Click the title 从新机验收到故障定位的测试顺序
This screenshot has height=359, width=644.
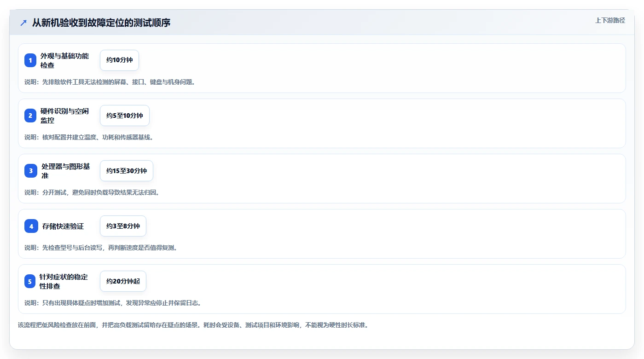(101, 23)
